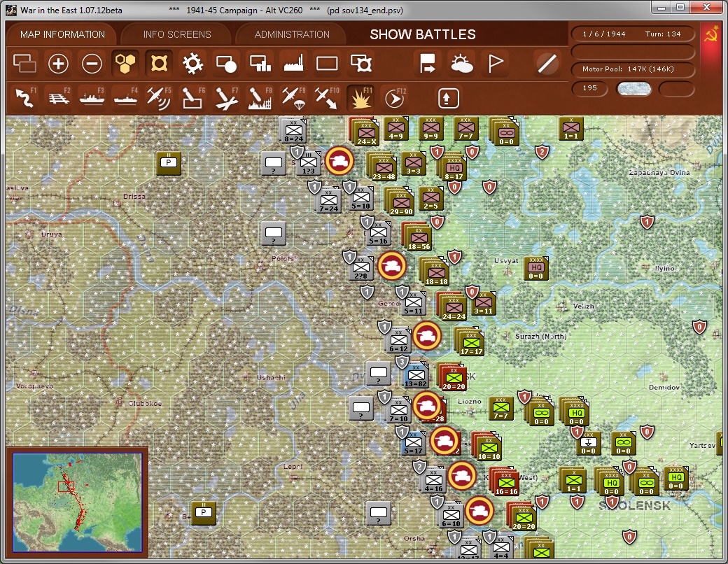Toggle F11 show battles explosion icon
The height and width of the screenshot is (564, 728).
pos(360,97)
